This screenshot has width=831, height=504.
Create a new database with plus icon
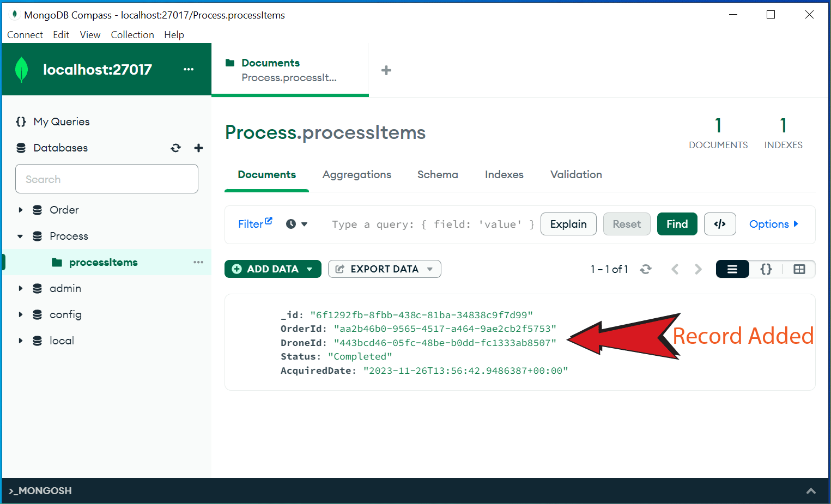[198, 148]
